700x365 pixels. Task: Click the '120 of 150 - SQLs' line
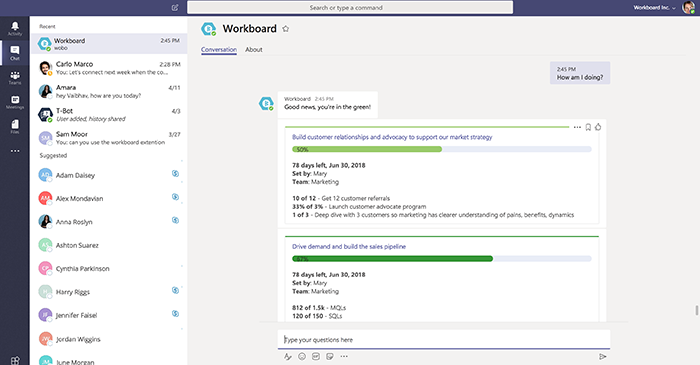tap(317, 316)
